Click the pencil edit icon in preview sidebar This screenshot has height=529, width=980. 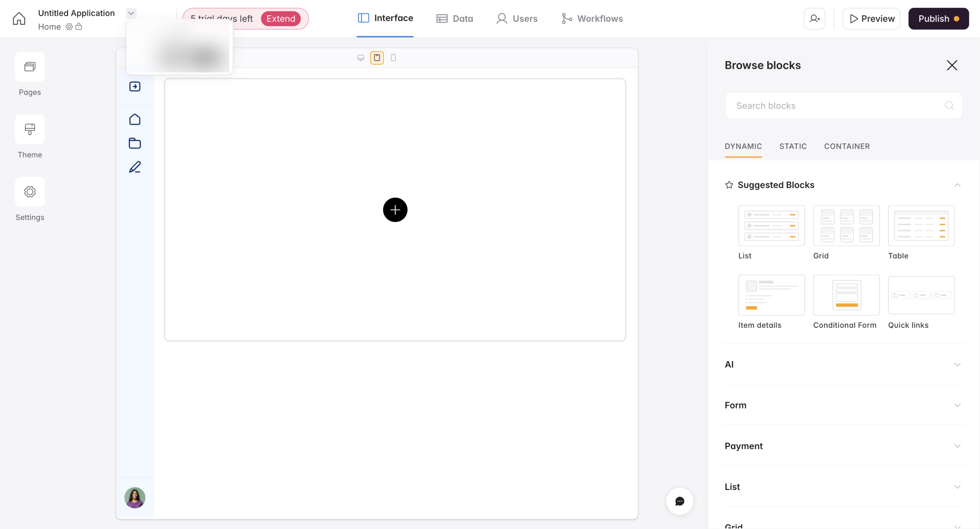pyautogui.click(x=135, y=167)
